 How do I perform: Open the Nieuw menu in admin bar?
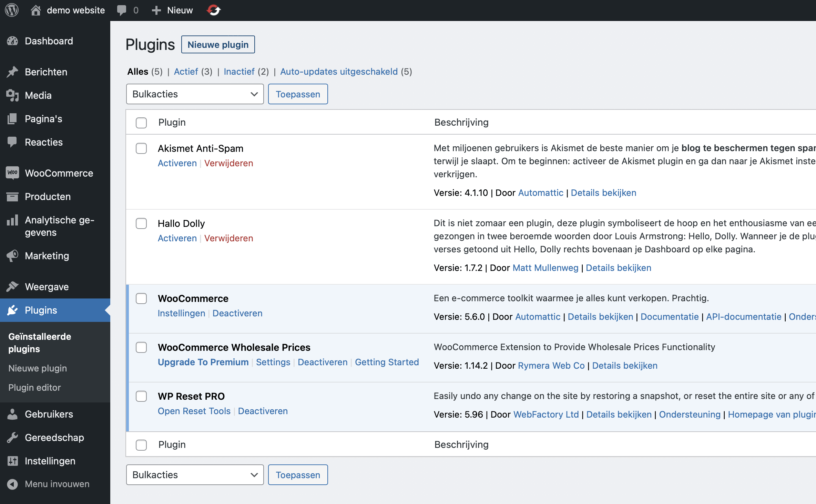pos(173,10)
